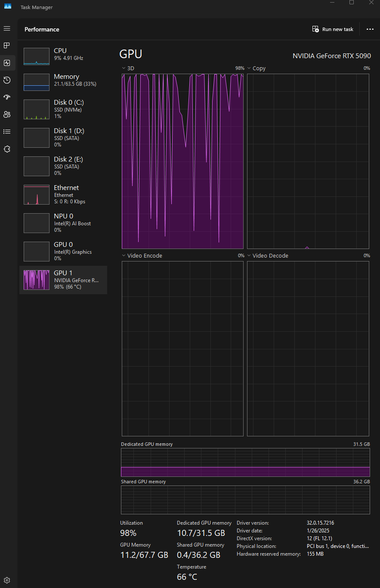The width and height of the screenshot is (380, 588).
Task: Click Run new task button
Action: (x=333, y=29)
